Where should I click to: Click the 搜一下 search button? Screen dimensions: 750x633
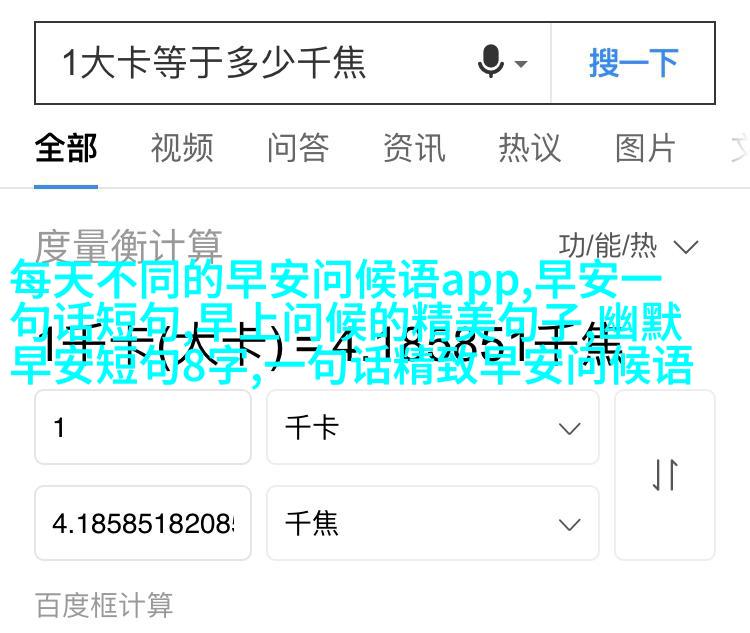pyautogui.click(x=633, y=63)
